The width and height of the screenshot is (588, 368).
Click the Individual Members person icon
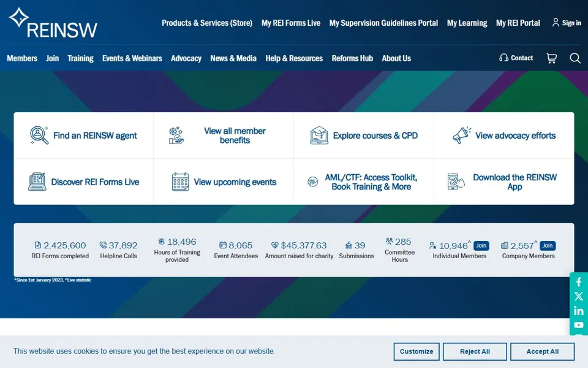(433, 245)
